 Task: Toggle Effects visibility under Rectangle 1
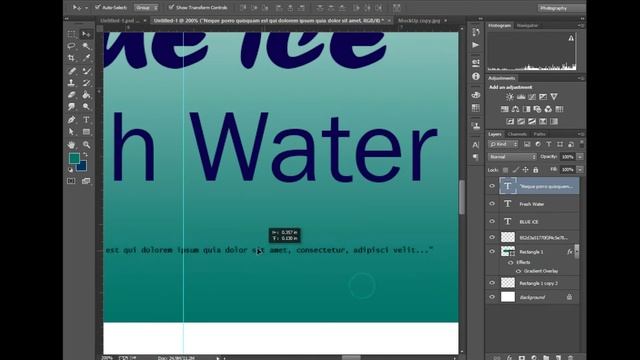tap(511, 262)
